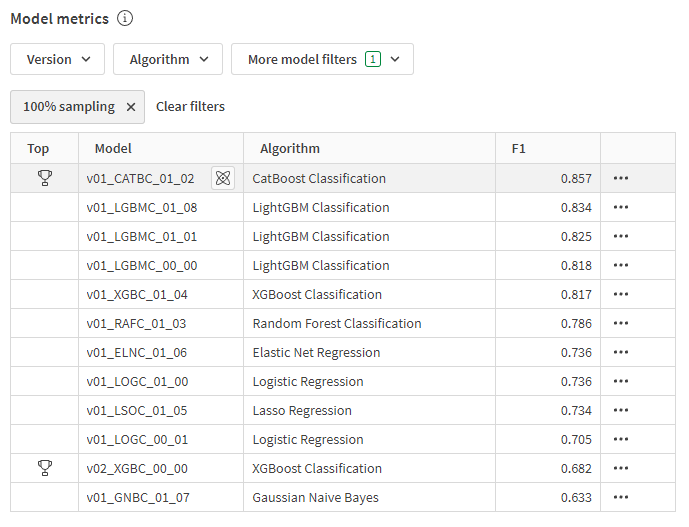This screenshot has height=527, width=689.
Task: Select model v01_LOGC_00_01
Action: (137, 440)
